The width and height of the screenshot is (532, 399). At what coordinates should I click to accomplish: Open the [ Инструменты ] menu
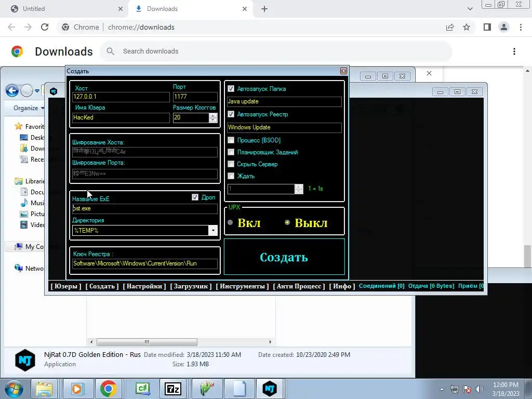[x=242, y=286]
